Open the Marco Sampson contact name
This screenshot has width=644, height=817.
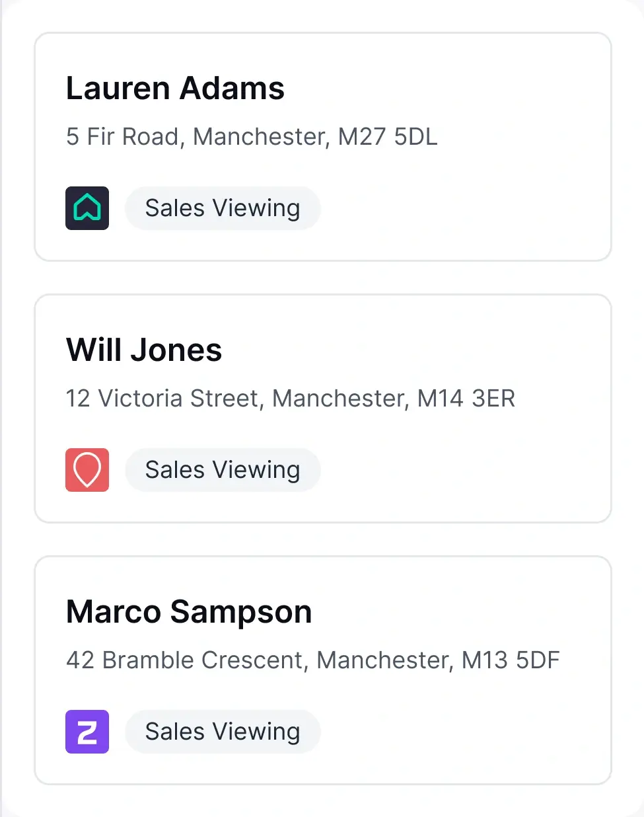pyautogui.click(x=189, y=612)
